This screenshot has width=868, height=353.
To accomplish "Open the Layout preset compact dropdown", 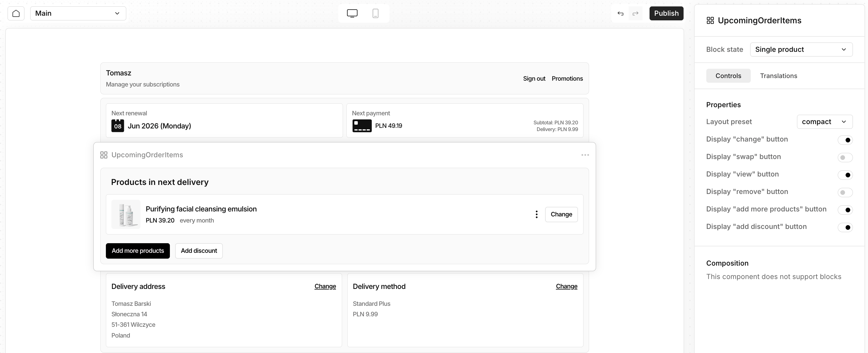I will 825,121.
